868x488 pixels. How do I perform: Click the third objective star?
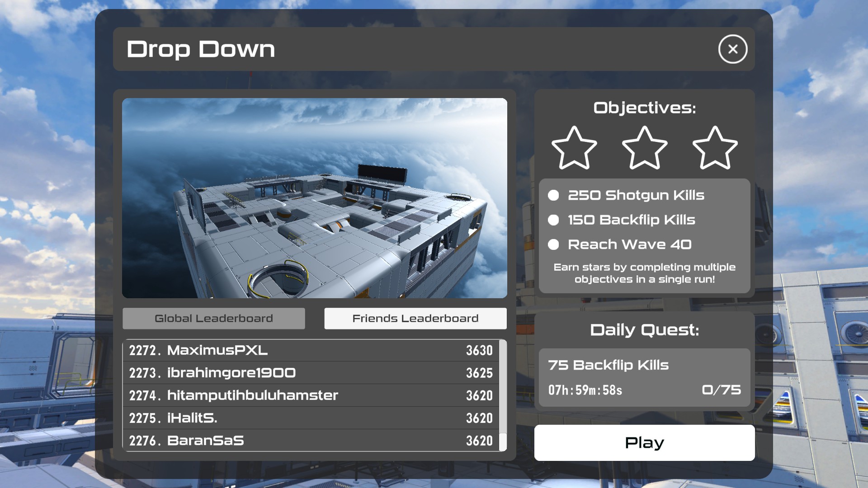(715, 149)
